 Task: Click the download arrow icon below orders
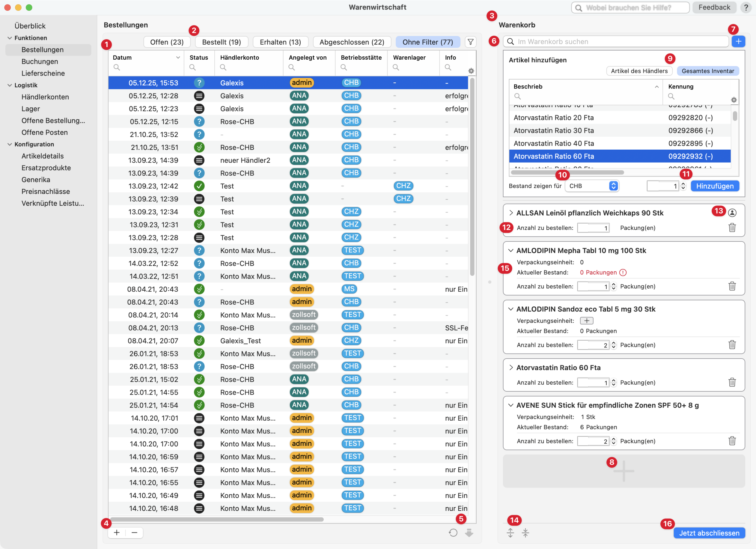469,532
